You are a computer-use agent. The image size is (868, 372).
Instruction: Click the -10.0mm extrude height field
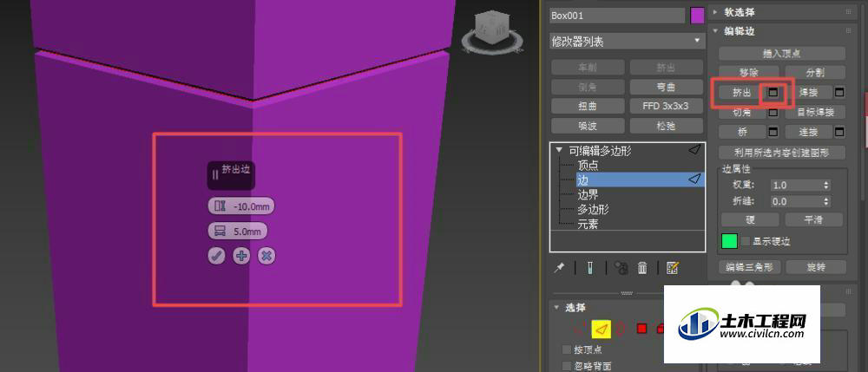tap(240, 206)
